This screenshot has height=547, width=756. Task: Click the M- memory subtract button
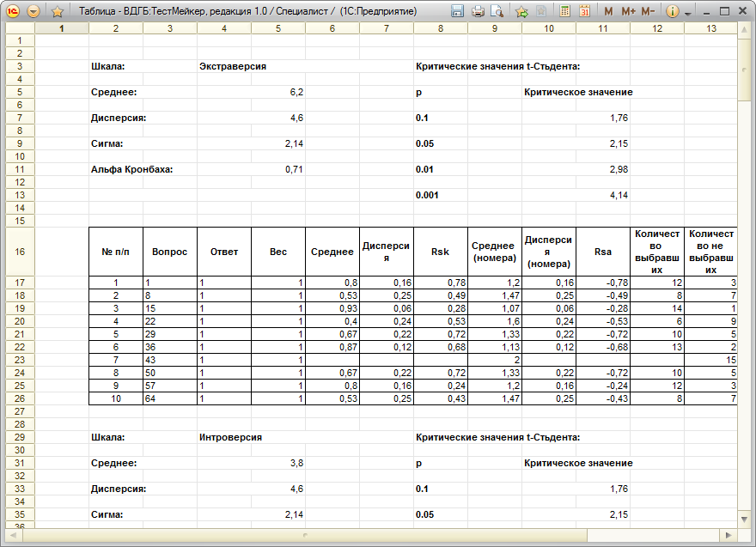pos(648,11)
